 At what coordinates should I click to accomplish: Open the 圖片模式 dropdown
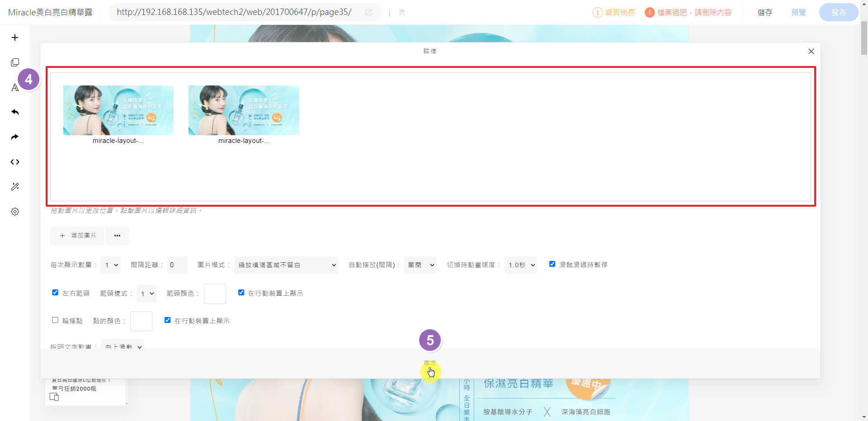point(286,265)
